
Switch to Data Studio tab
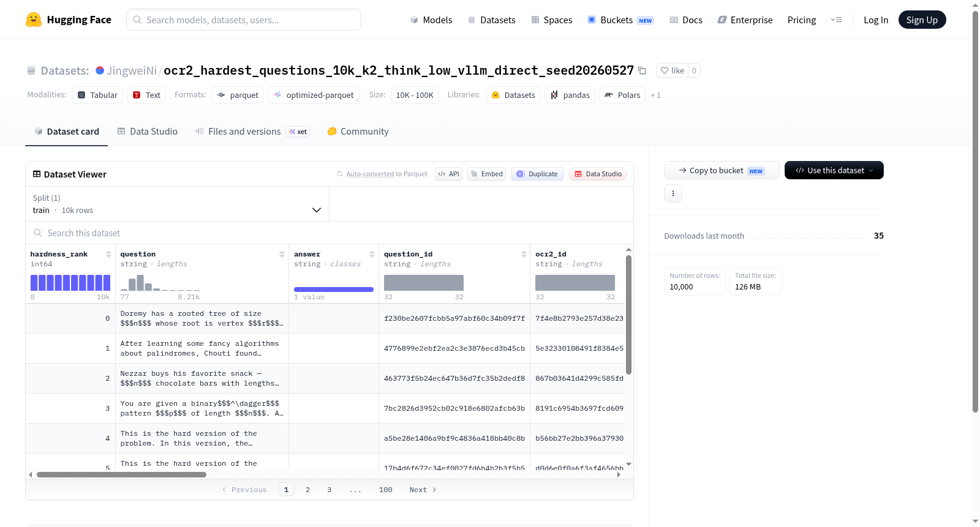click(x=147, y=132)
